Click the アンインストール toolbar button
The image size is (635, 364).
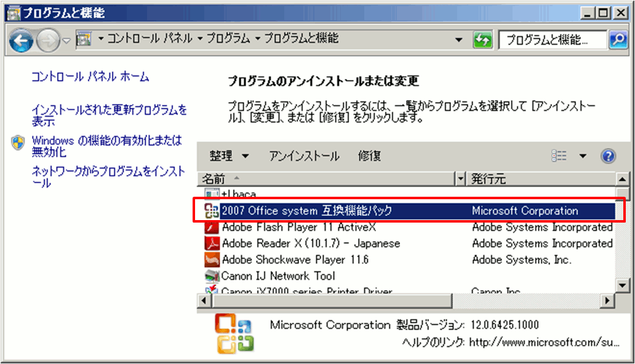pos(304,156)
